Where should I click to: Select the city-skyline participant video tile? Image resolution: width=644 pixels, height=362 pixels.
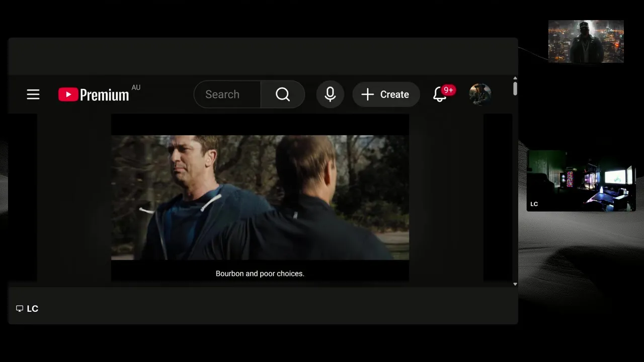pyautogui.click(x=586, y=41)
